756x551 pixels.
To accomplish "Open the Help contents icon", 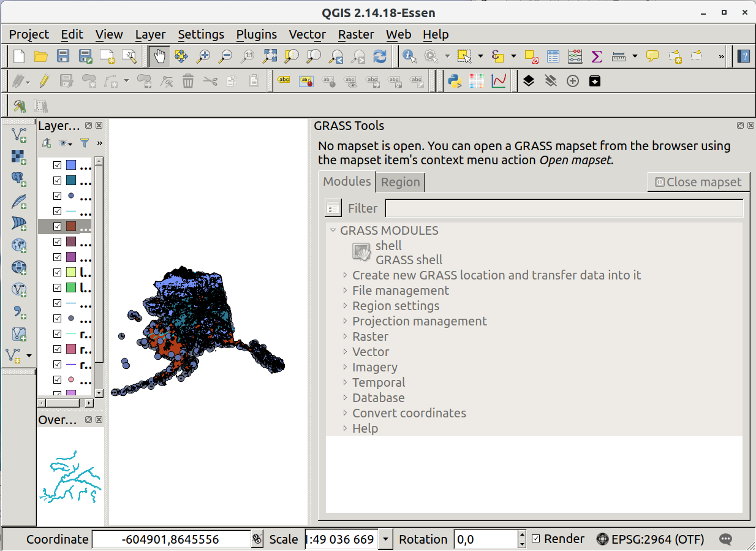I will point(744,56).
